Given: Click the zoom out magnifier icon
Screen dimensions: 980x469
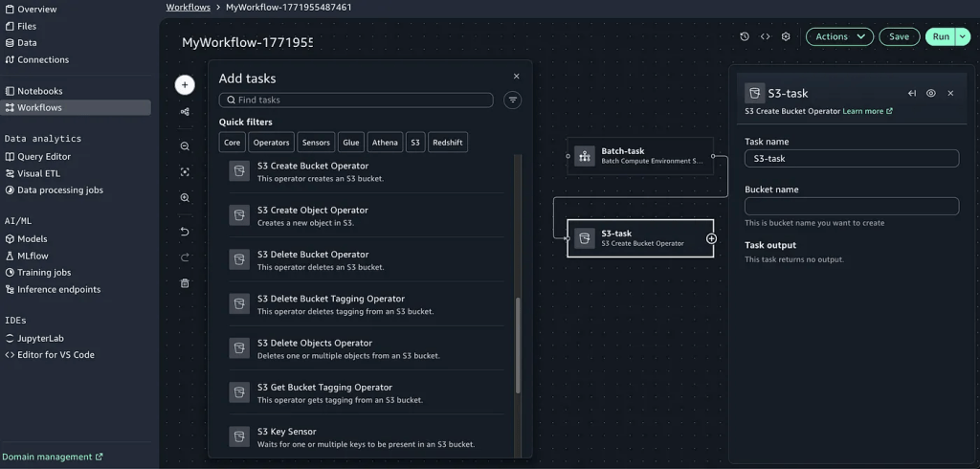Looking at the screenshot, I should point(185,146).
